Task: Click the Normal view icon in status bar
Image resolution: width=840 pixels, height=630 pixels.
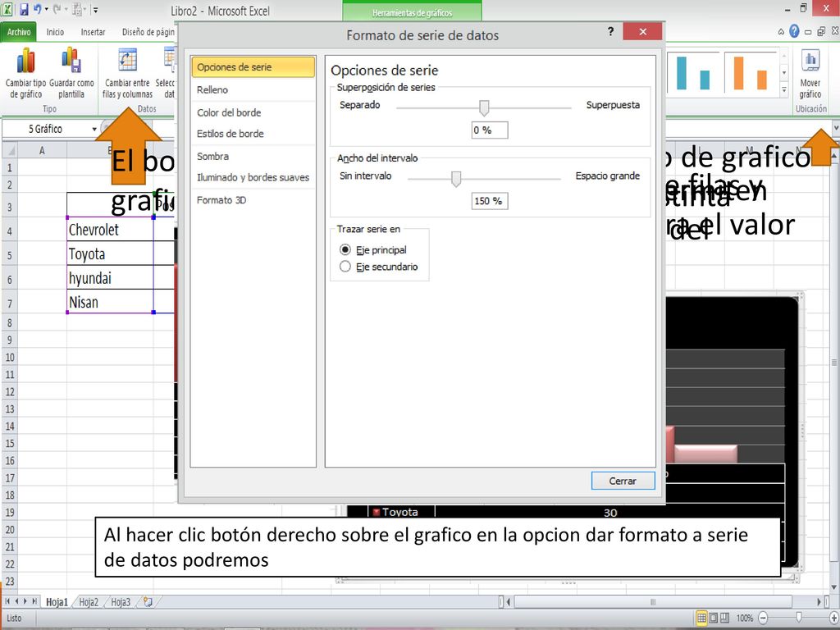Action: pos(701,618)
